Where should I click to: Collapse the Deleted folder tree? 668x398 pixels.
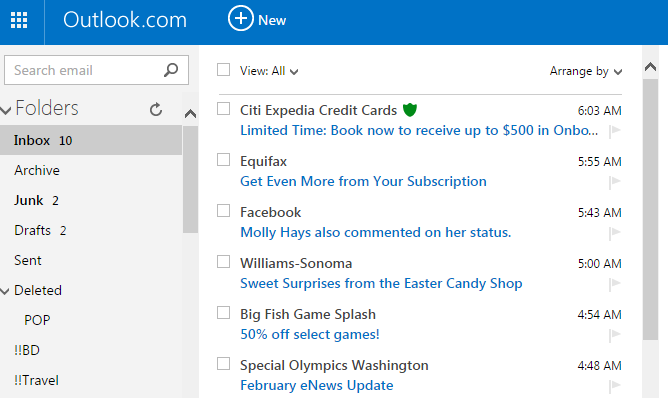pos(5,291)
